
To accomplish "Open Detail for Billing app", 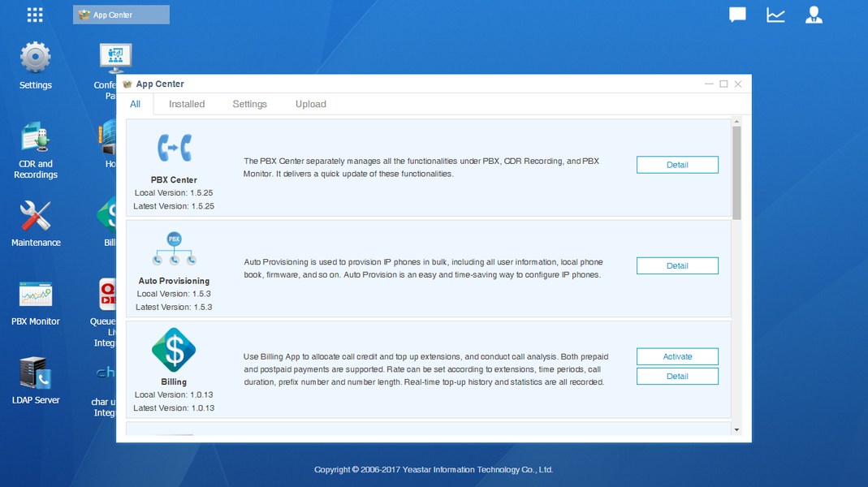I will coord(677,377).
